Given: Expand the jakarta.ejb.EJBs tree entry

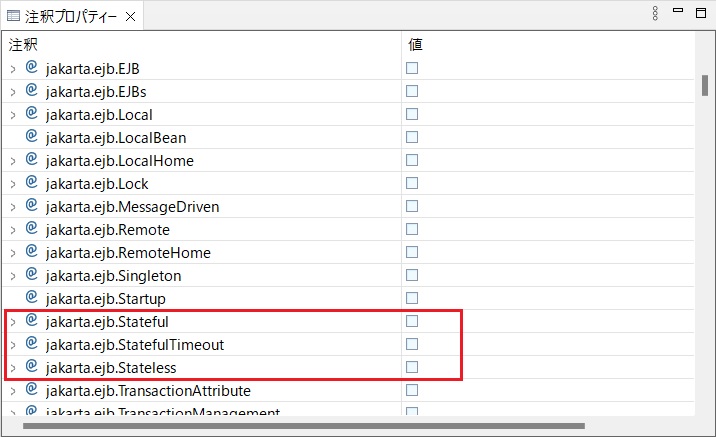Looking at the screenshot, I should (13, 92).
